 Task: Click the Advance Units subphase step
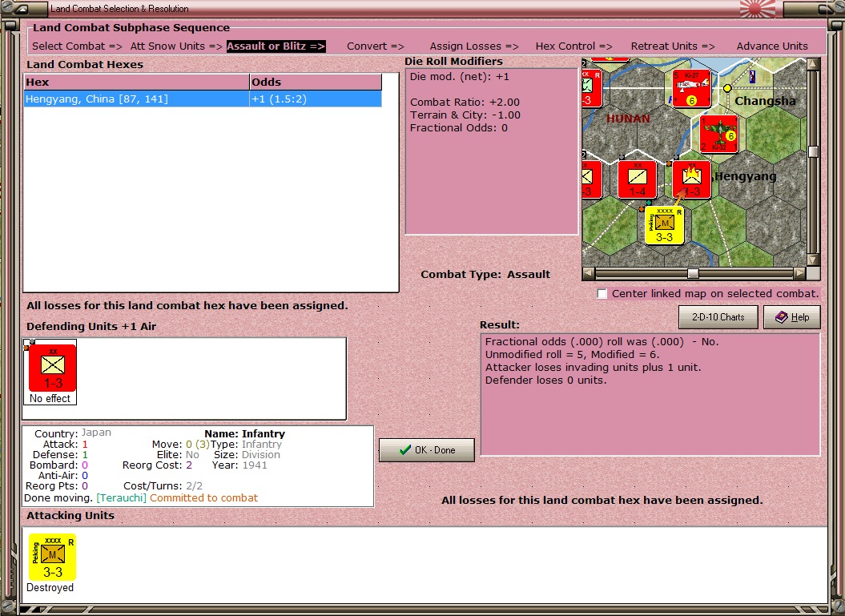pos(772,46)
